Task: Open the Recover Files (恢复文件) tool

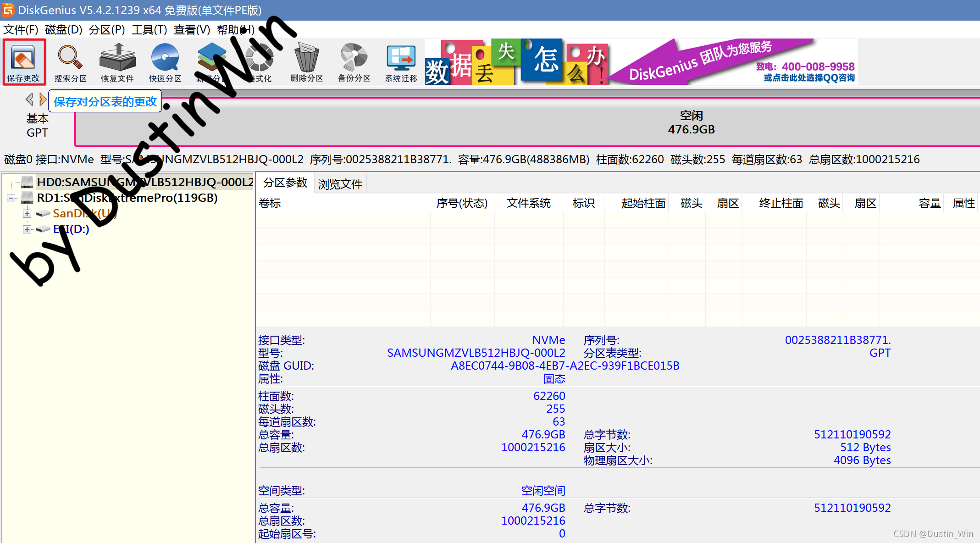Action: coord(117,62)
